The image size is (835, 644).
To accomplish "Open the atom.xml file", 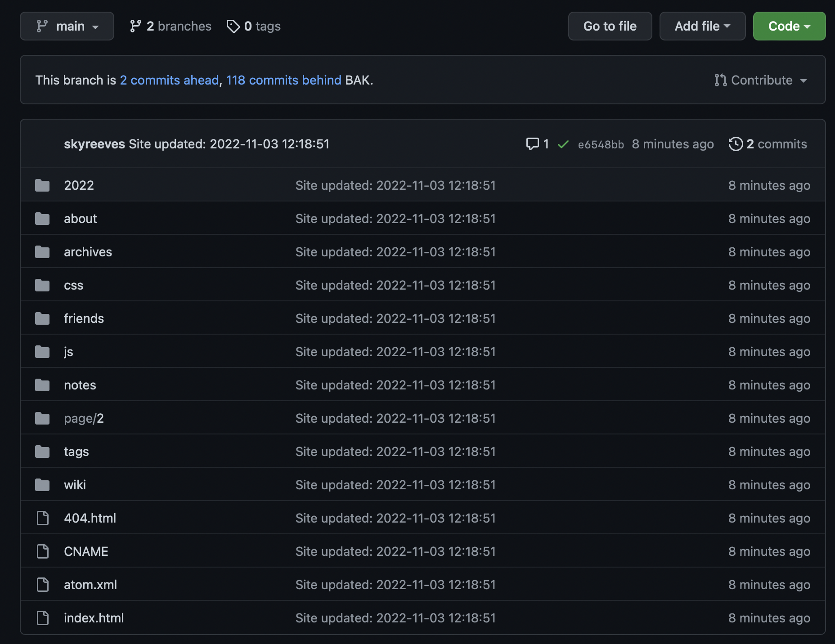I will 90,585.
